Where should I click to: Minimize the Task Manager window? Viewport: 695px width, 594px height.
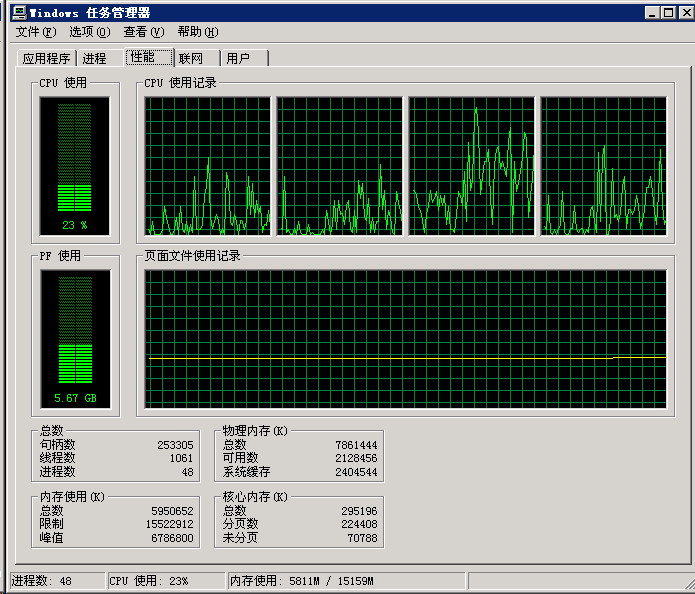652,13
